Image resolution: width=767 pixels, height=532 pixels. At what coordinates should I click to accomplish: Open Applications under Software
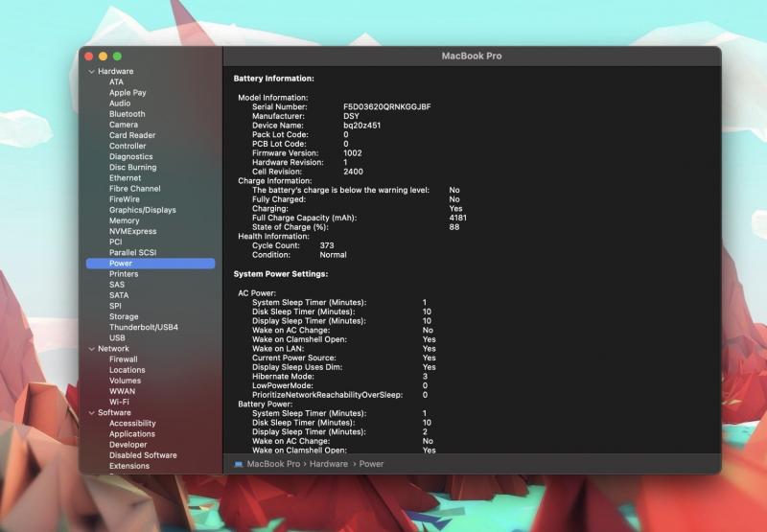coord(132,434)
